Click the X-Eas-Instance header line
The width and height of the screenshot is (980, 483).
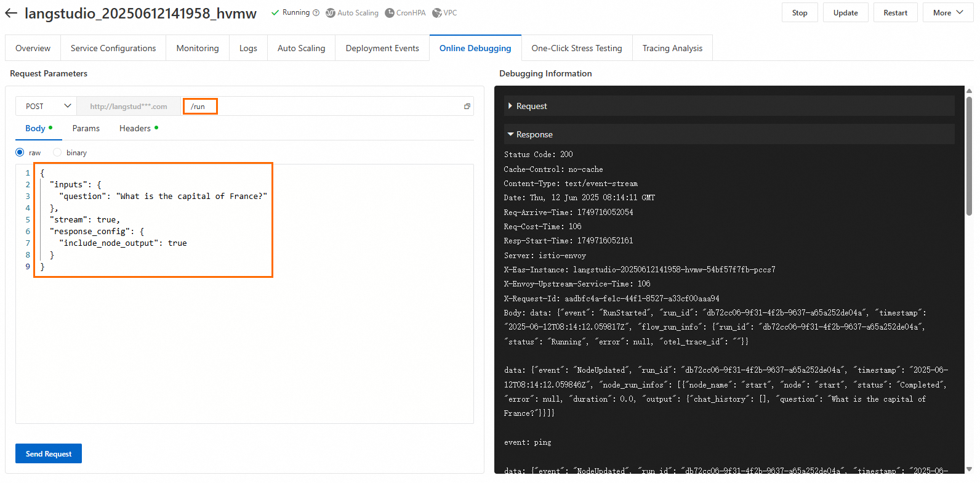pyautogui.click(x=640, y=270)
